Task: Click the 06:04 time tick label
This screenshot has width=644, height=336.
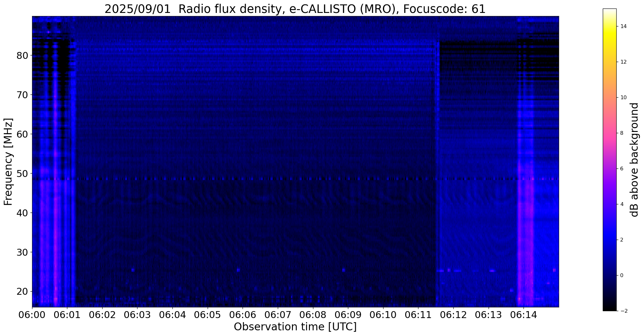Action: click(172, 315)
